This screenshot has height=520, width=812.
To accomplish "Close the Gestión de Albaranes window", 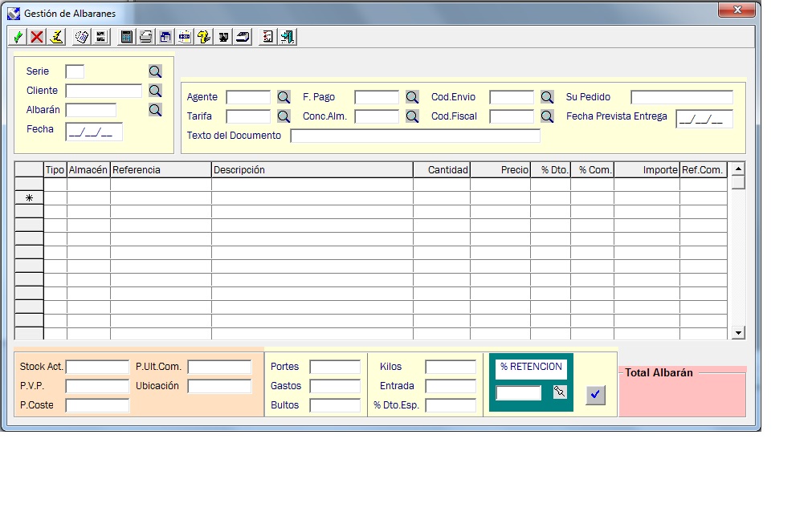I will pyautogui.click(x=737, y=10).
